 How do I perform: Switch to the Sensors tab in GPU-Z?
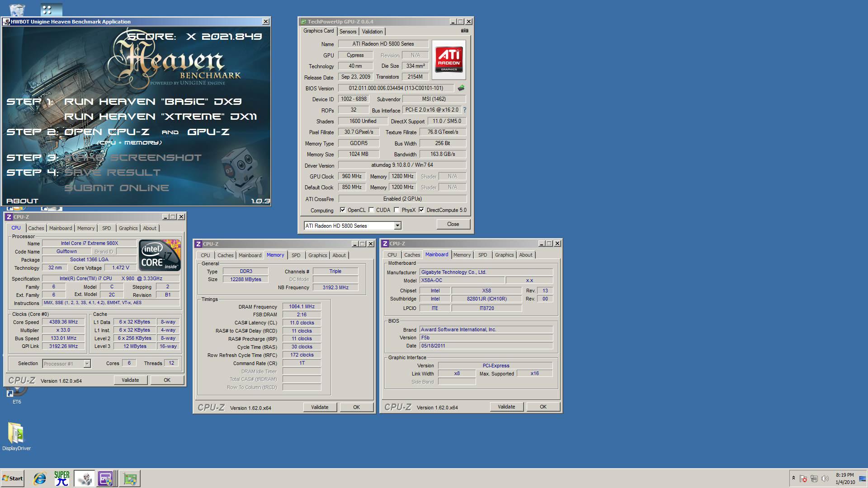click(x=348, y=32)
